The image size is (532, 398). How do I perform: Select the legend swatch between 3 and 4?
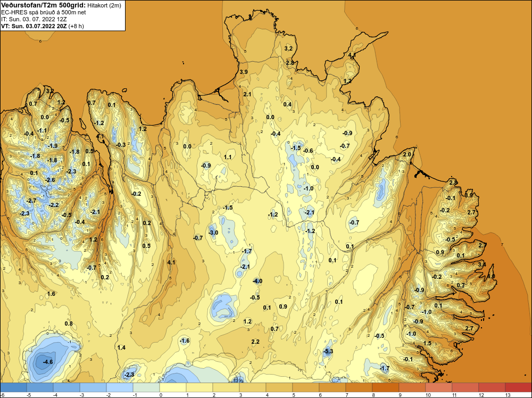coord(252,387)
